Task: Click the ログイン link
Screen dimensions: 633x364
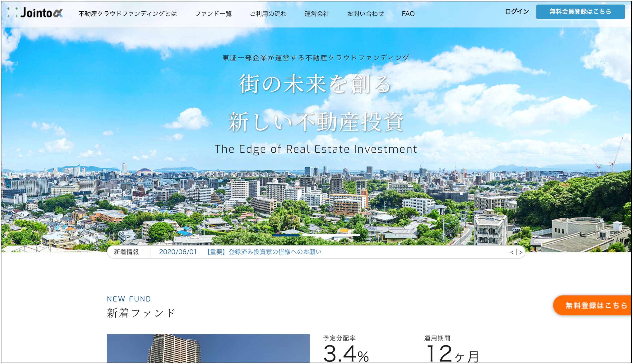Action: 517,12
